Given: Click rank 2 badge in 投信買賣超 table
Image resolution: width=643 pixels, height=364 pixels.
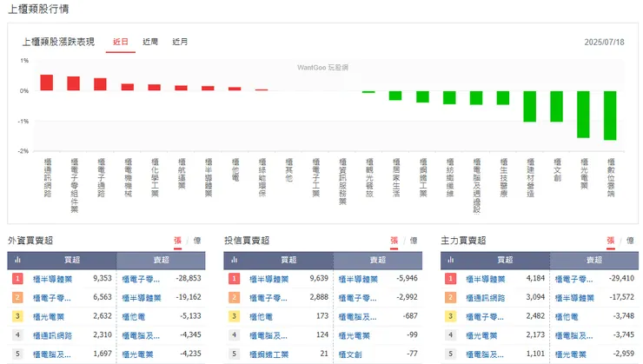Looking at the screenshot, I should tap(234, 298).
